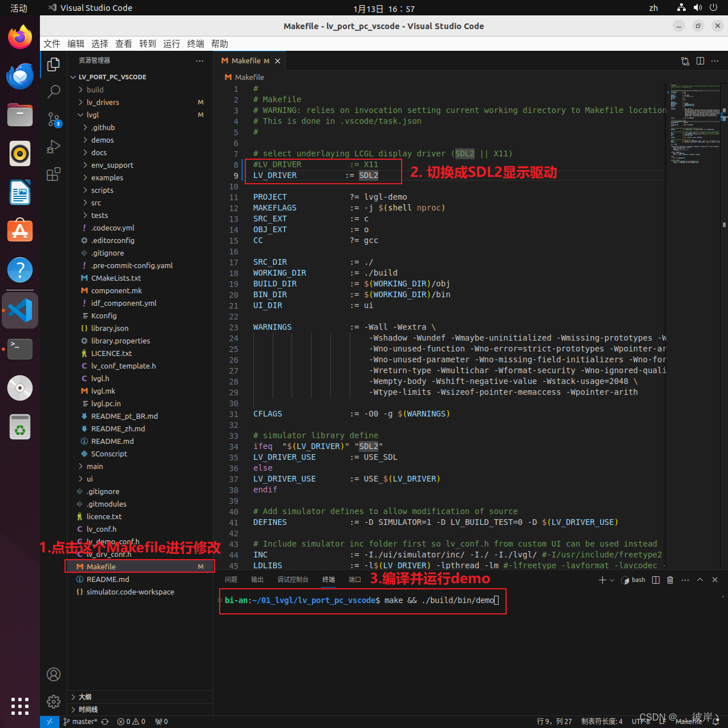Open the launch profile dropdown arrow
This screenshot has height=728, width=728.
point(612,580)
